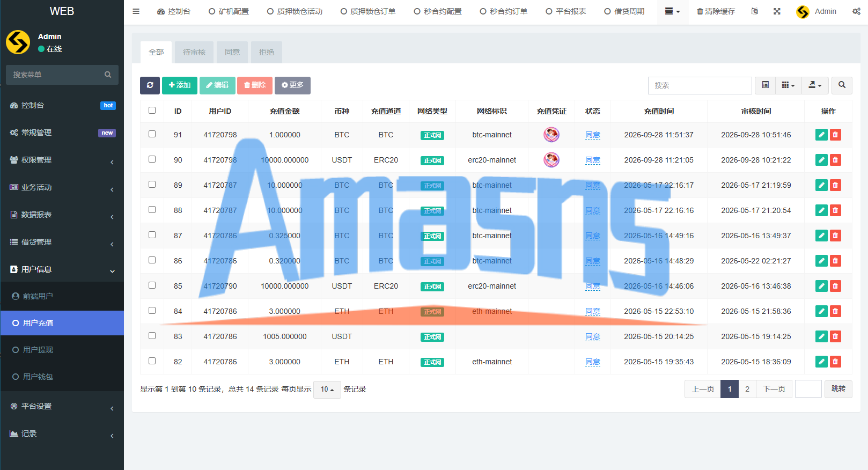Open the export data dropdown

[x=815, y=85]
